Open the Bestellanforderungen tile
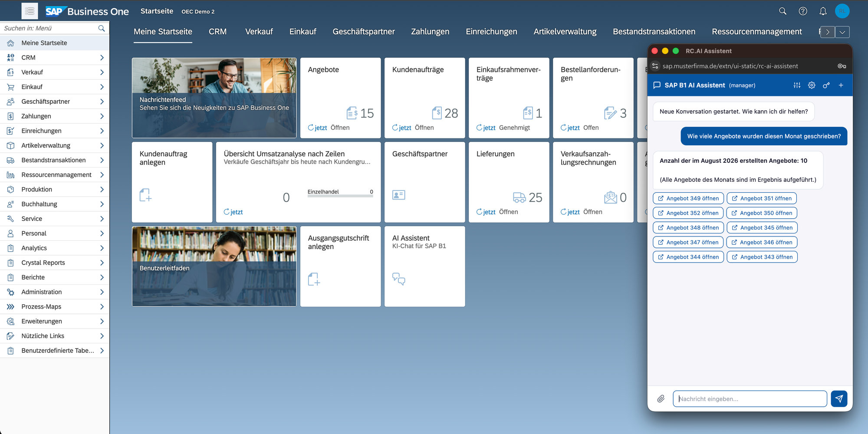The image size is (868, 434). click(x=593, y=98)
